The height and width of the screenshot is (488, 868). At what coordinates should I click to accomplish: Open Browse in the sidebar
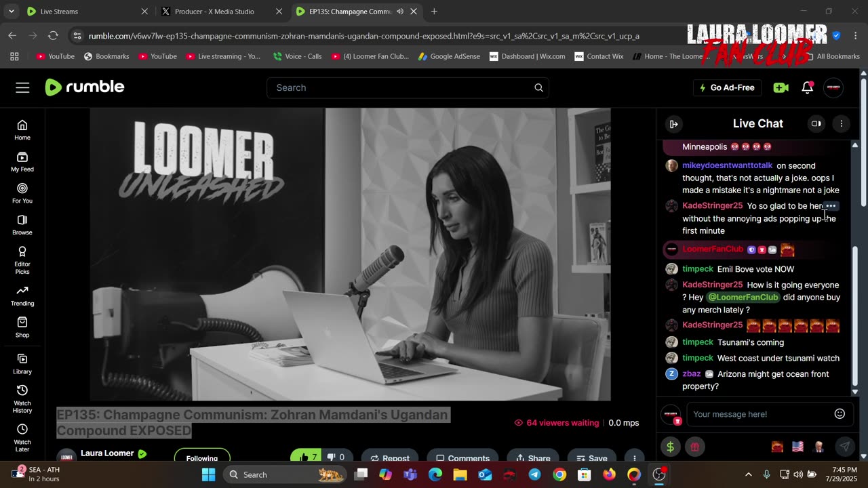(22, 225)
